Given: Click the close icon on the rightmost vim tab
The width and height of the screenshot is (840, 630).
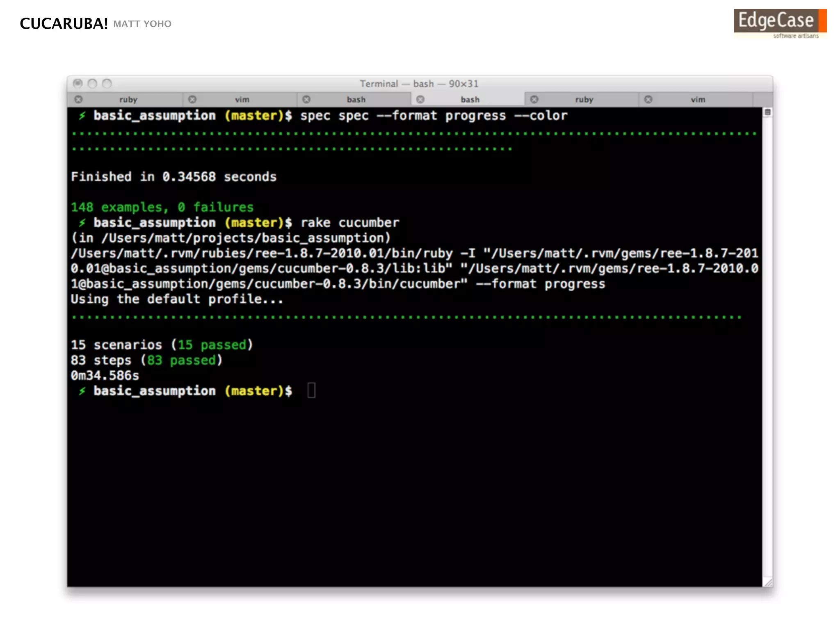Looking at the screenshot, I should coord(648,100).
